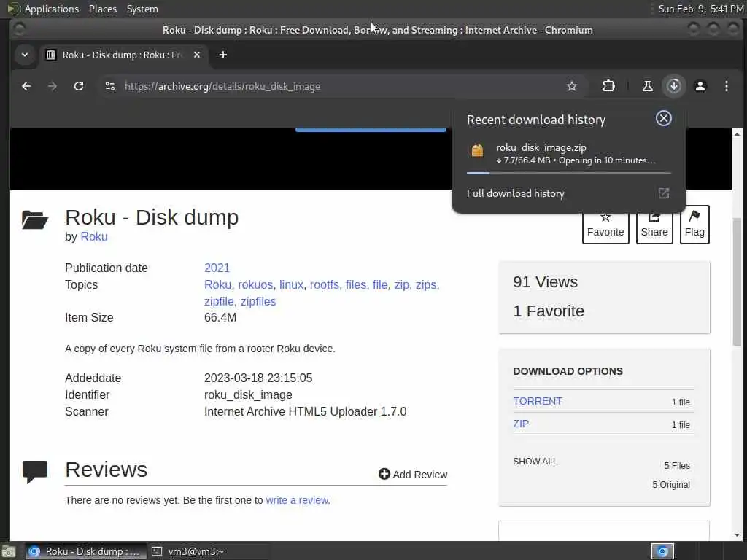Open the Places menu
This screenshot has height=560, width=747.
tap(102, 9)
